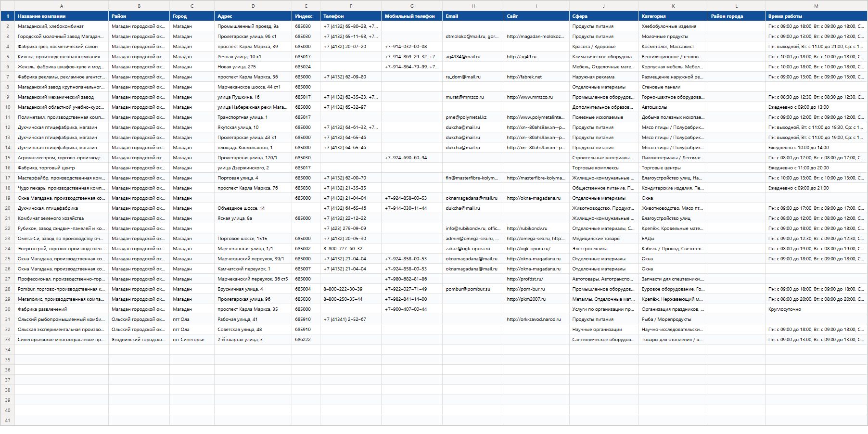Viewport: 868px width, 434px height.
Task: Select address 'Марчеканское шоссе, 44 ст1'
Action: coord(253,87)
